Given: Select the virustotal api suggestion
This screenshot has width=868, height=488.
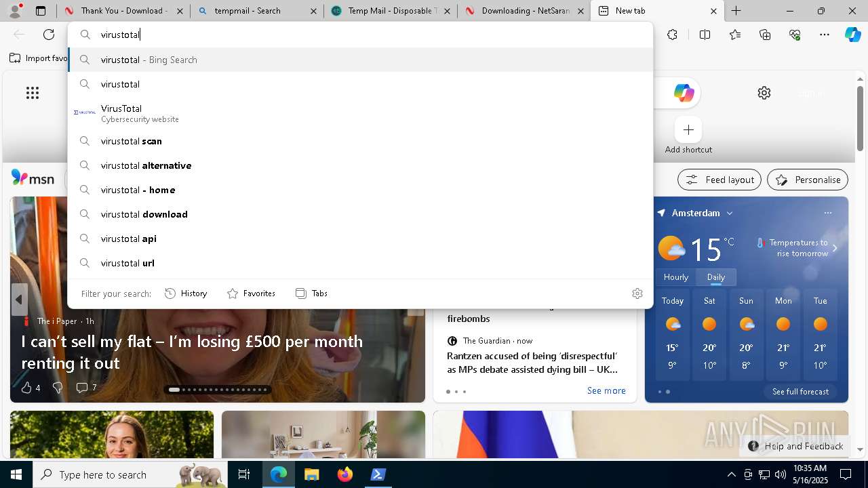Looking at the screenshot, I should 360,239.
